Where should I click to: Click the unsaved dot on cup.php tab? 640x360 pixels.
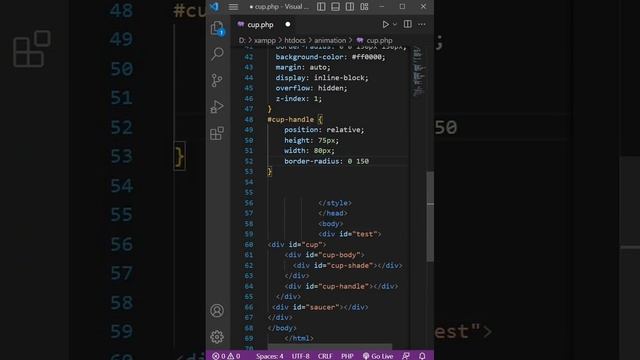point(288,24)
